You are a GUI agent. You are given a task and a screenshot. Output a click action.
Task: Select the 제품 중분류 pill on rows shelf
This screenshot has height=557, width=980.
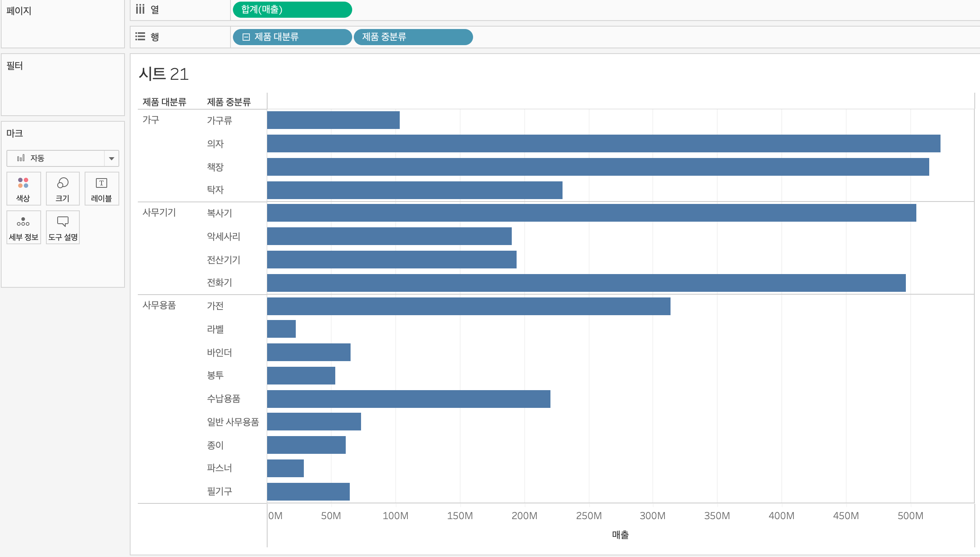click(413, 37)
